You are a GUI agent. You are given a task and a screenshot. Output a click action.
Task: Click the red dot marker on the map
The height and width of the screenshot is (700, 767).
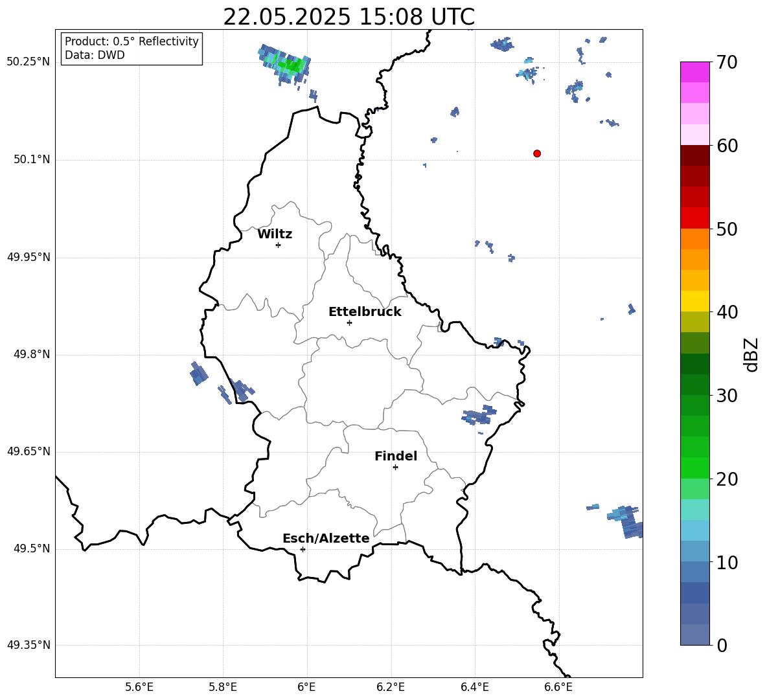click(x=537, y=153)
